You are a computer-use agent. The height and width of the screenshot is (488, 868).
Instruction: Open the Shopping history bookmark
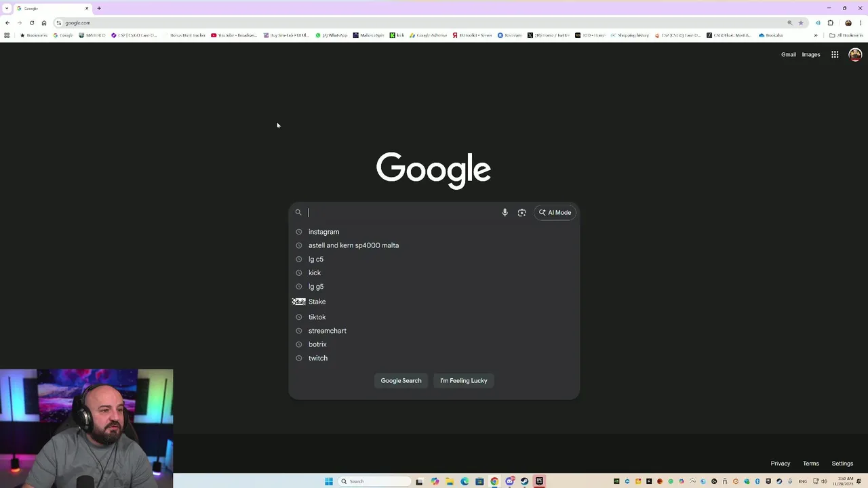[629, 35]
